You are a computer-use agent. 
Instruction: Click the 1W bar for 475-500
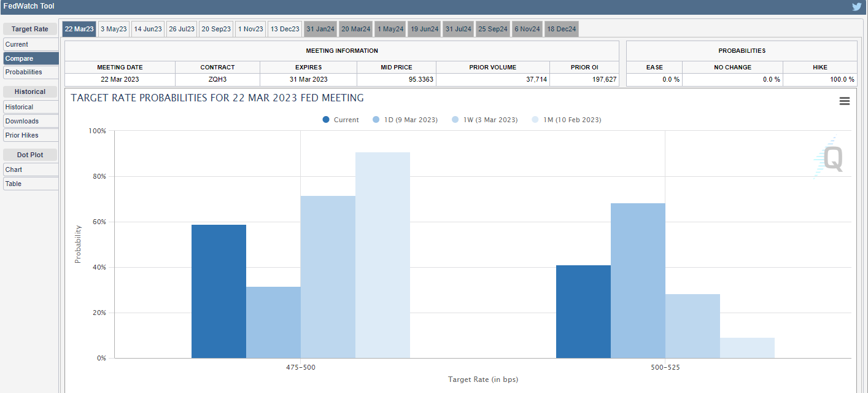(328, 277)
